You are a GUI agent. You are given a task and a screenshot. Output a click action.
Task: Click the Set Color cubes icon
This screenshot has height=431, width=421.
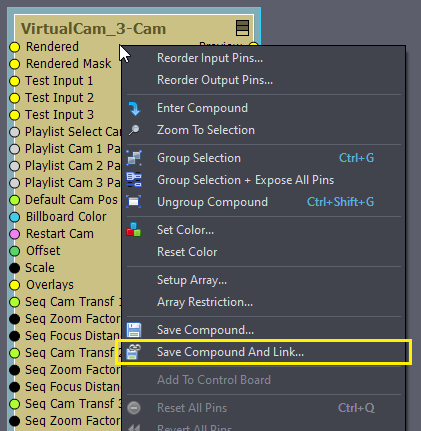(134, 230)
